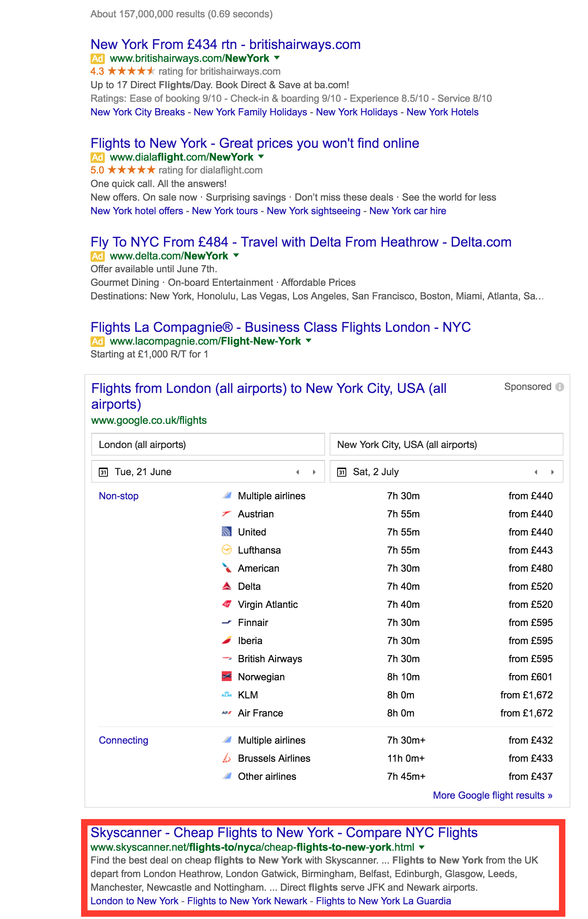Image resolution: width=588 pixels, height=919 pixels.
Task: Click the Ad badge for delta.com
Action: coord(97,256)
